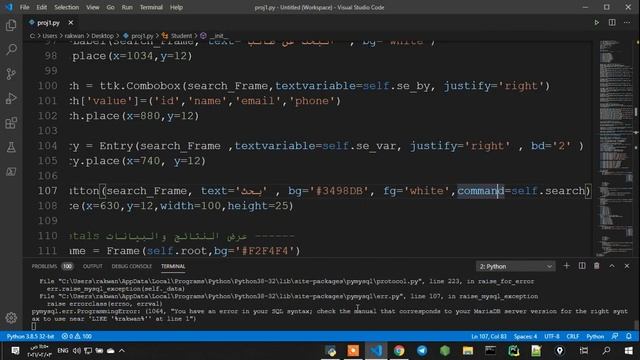Image resolution: width=640 pixels, height=360 pixels.
Task: Select the TERMINAL panel tab
Action: (173, 266)
